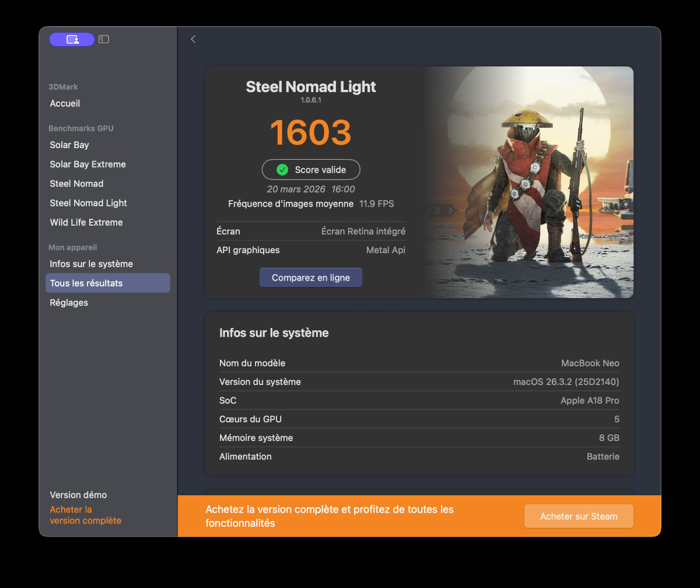Open Steel Nomad Light benchmark entry
700x588 pixels.
click(x=88, y=203)
